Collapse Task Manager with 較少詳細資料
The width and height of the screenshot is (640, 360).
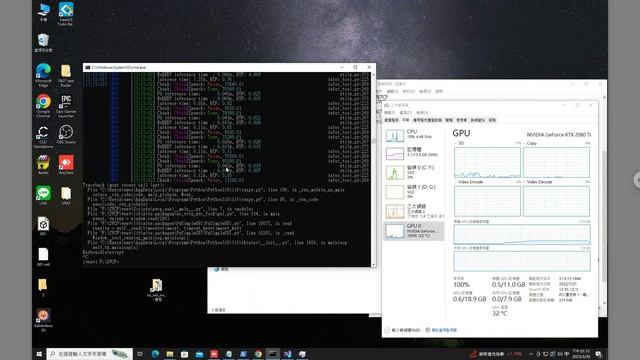402,330
